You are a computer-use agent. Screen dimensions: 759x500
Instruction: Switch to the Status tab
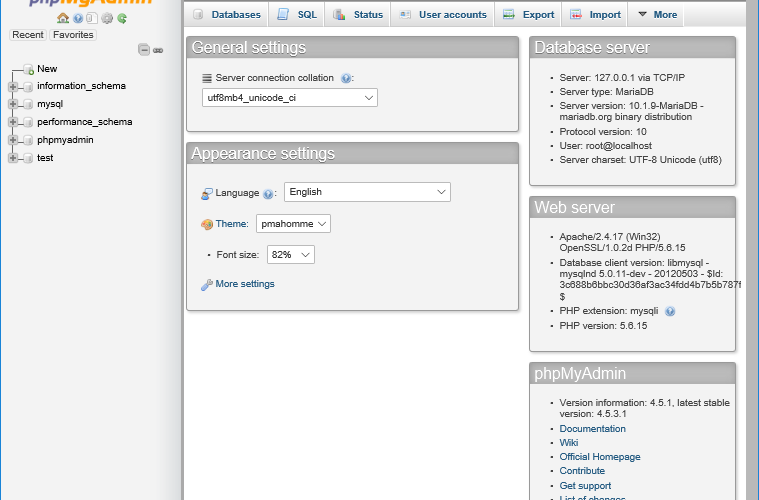[x=358, y=15]
